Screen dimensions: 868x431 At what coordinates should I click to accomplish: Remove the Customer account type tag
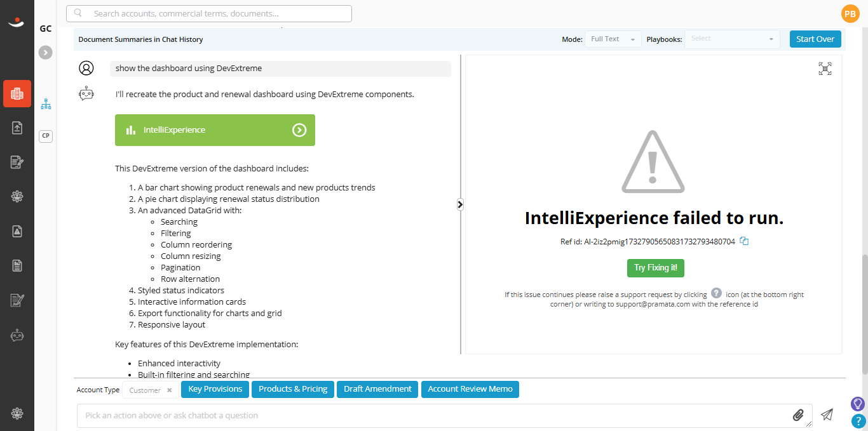(169, 390)
